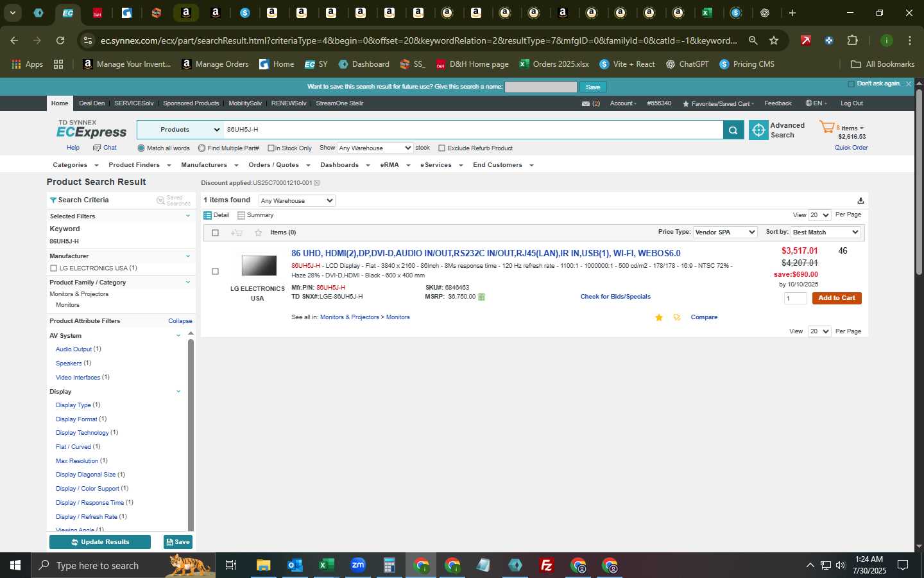Open the Categories menu
Image resolution: width=924 pixels, height=578 pixels.
[76, 165]
